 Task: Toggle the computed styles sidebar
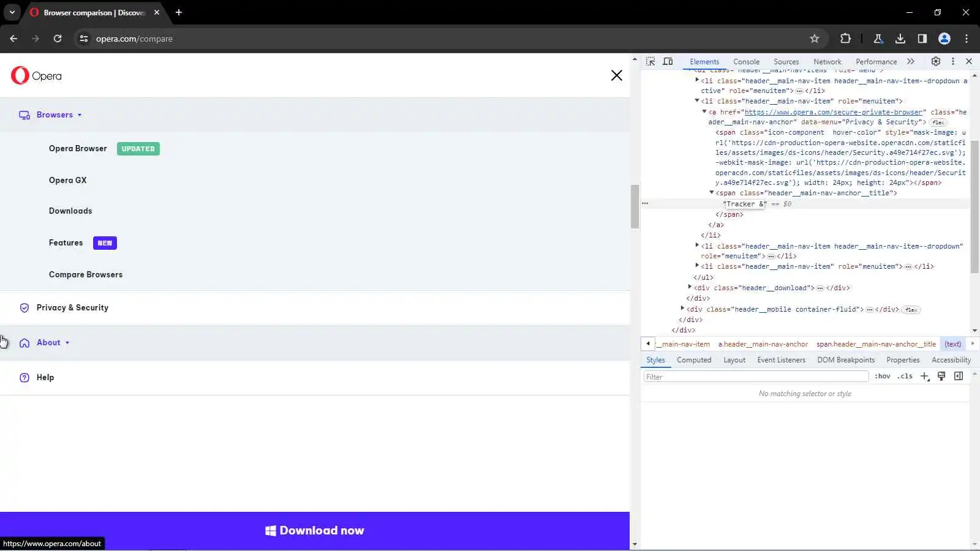click(959, 377)
